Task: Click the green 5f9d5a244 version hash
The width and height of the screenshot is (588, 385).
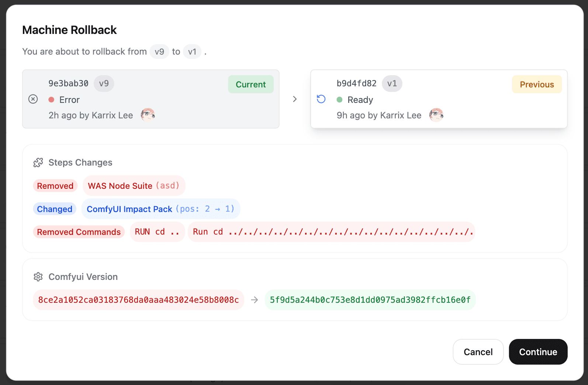Action: tap(370, 300)
